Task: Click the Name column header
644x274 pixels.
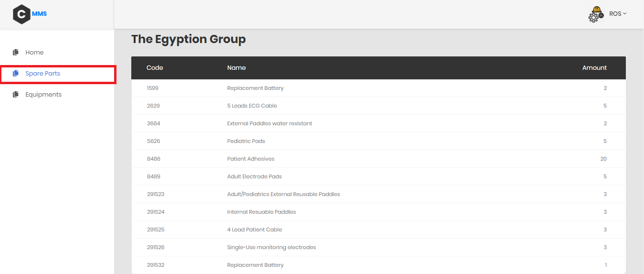Action: coord(236,67)
